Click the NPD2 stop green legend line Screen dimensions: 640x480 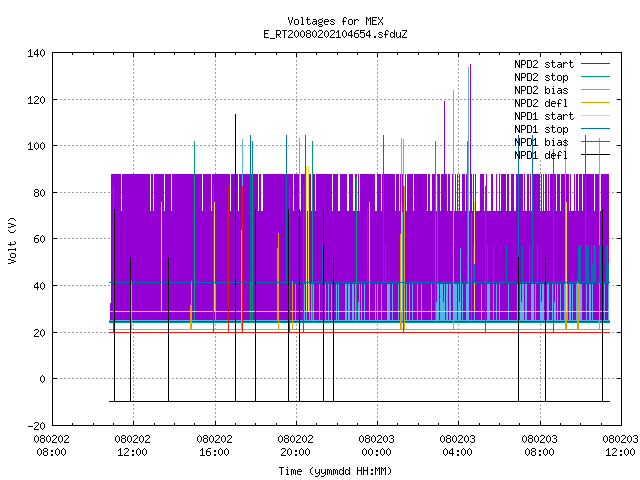(595, 77)
